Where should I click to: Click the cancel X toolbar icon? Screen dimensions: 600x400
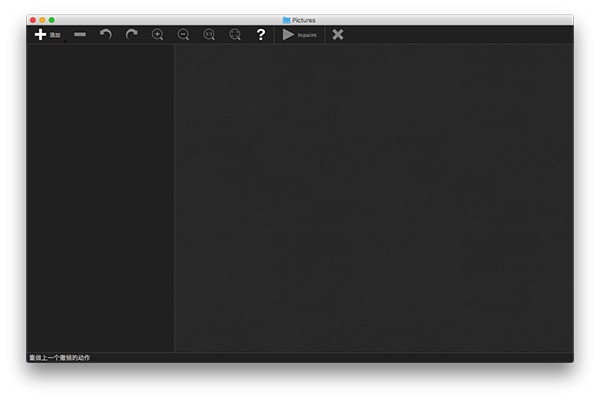pos(338,34)
